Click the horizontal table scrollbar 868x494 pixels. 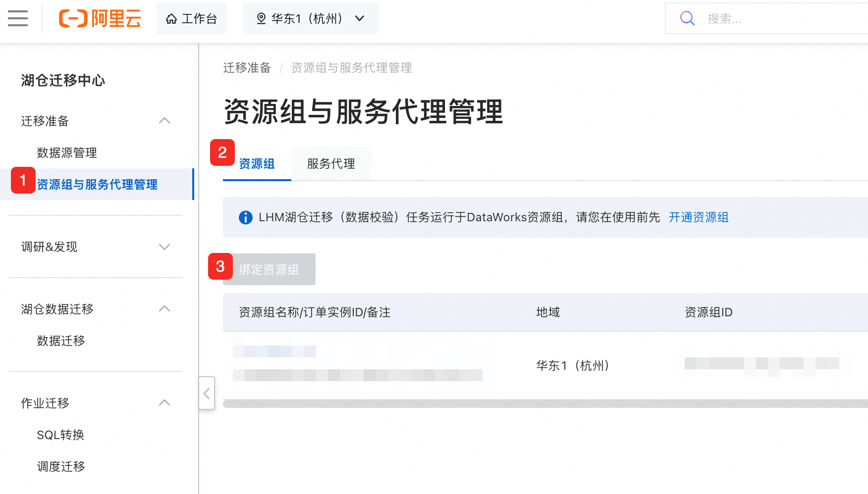545,404
